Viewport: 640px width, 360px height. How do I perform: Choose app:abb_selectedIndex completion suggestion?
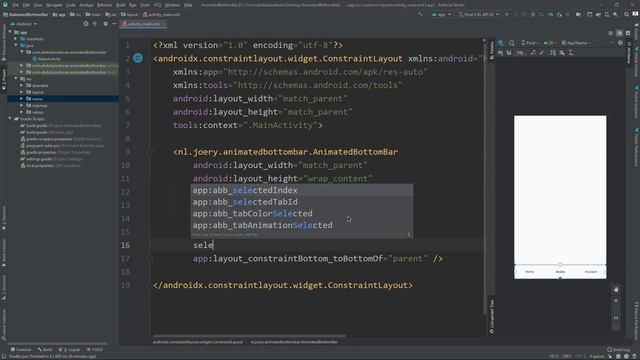[302, 190]
